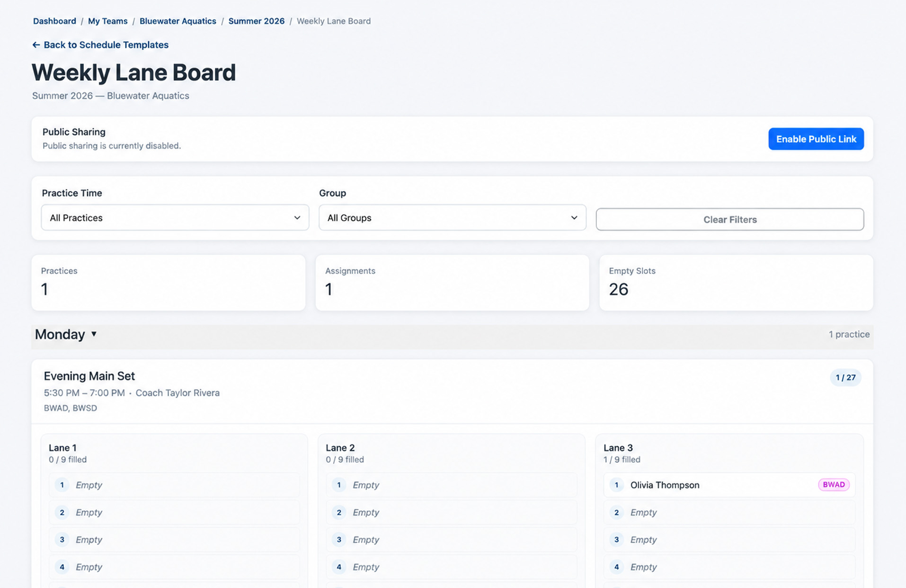
Task: Open the Practice Time dropdown
Action: coord(175,218)
